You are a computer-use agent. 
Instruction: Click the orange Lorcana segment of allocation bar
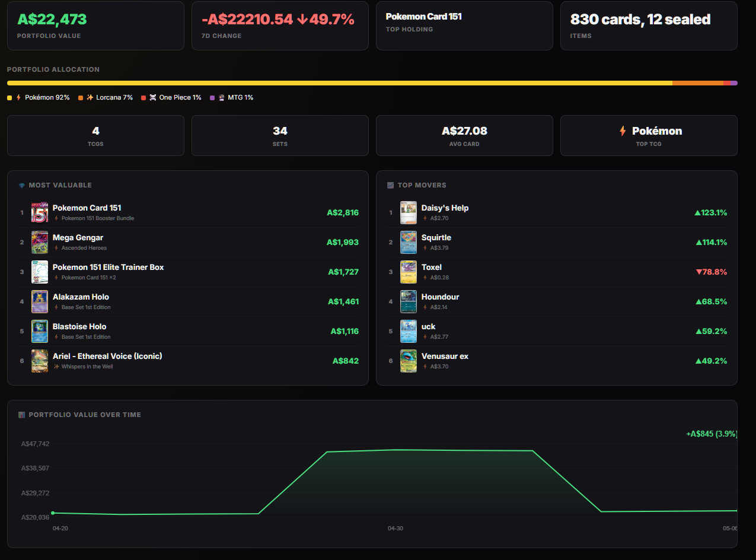coord(698,83)
